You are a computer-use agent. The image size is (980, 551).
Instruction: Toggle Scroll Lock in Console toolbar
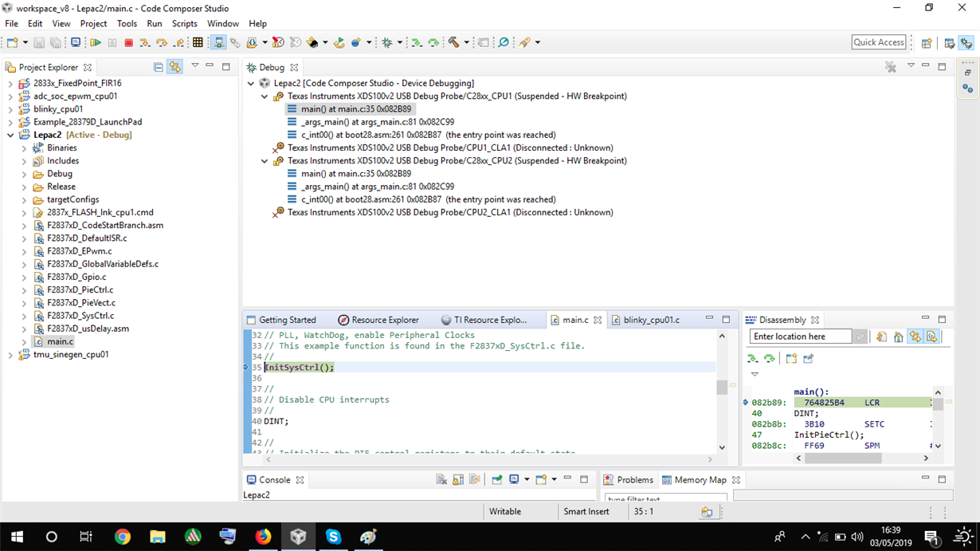coord(458,479)
